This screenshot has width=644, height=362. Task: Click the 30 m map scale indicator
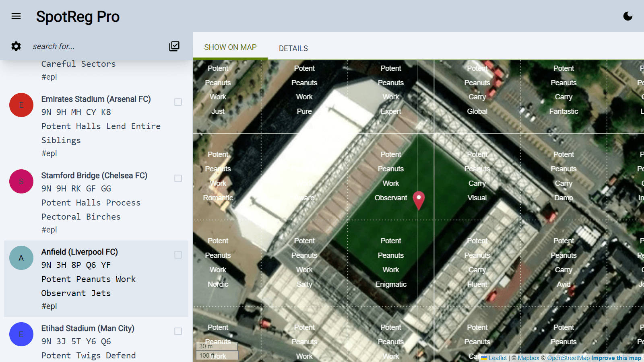click(217, 346)
